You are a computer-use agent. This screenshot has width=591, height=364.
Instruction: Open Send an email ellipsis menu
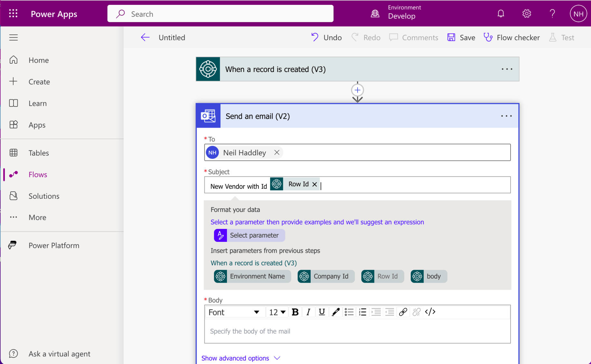(x=506, y=116)
